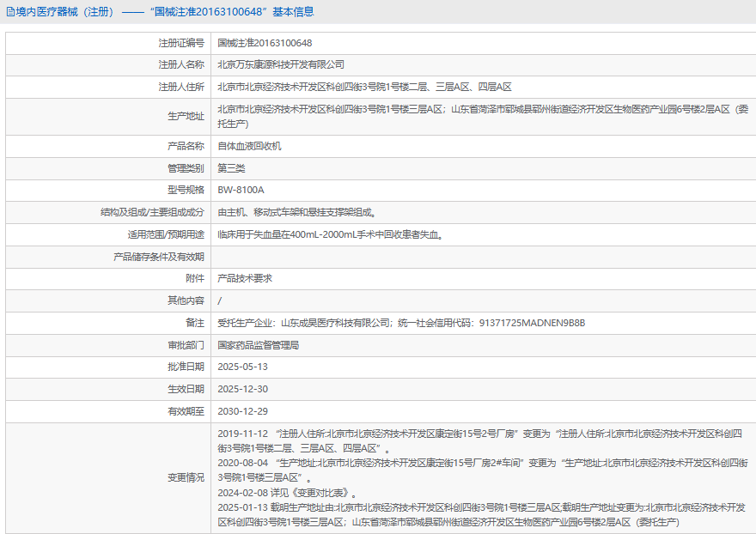Open the 产品技术要求 attachment
Image resolution: width=756 pixels, height=534 pixels.
coord(245,278)
